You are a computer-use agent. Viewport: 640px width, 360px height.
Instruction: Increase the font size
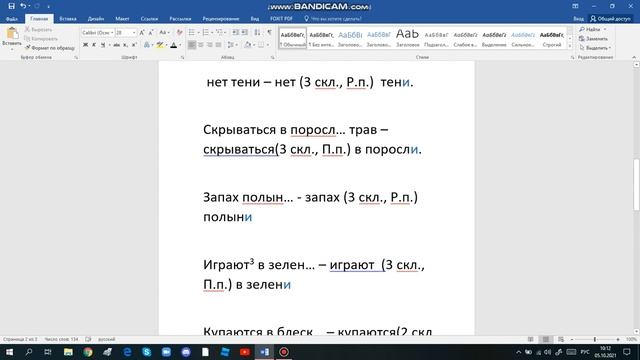[x=142, y=32]
